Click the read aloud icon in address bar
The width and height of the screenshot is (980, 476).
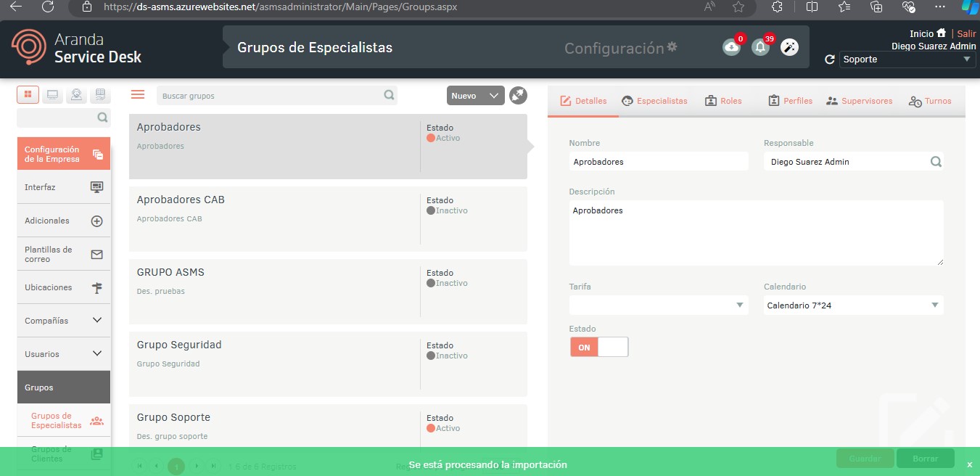(709, 7)
